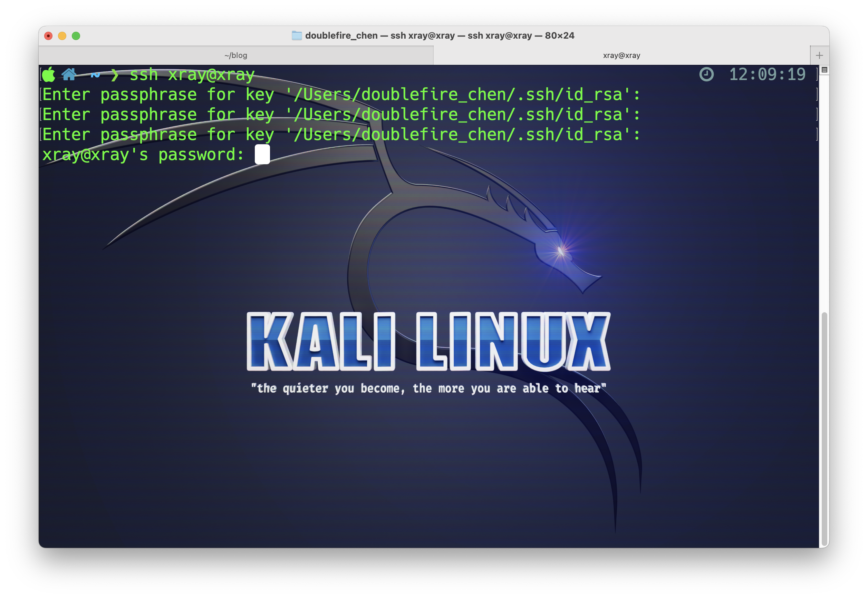Viewport: 868px width, 599px height.
Task: Open a new terminal tab with plus button
Action: tap(819, 56)
